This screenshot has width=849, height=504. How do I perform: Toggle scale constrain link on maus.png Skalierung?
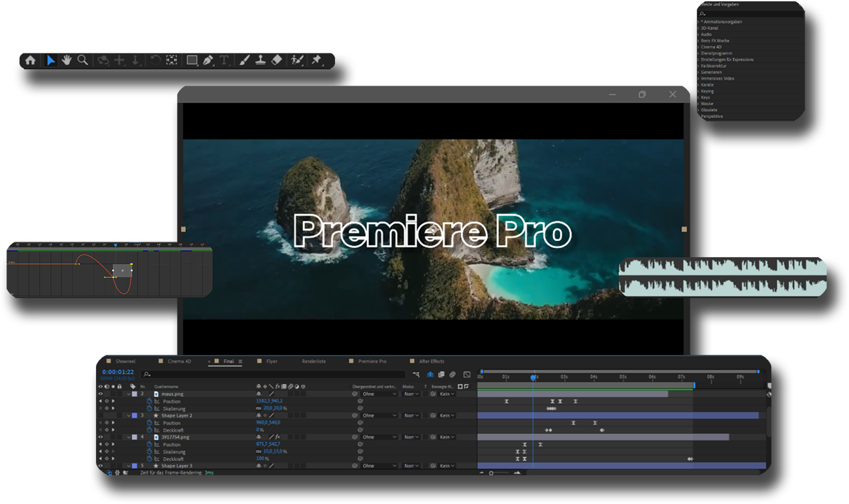point(259,408)
